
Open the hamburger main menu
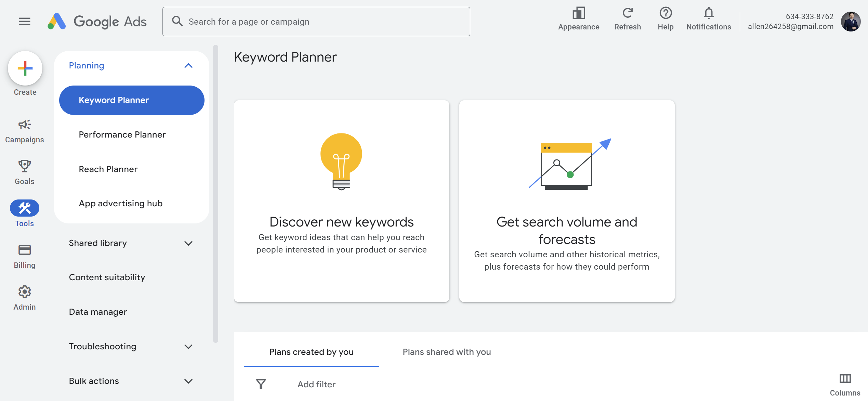pos(25,22)
